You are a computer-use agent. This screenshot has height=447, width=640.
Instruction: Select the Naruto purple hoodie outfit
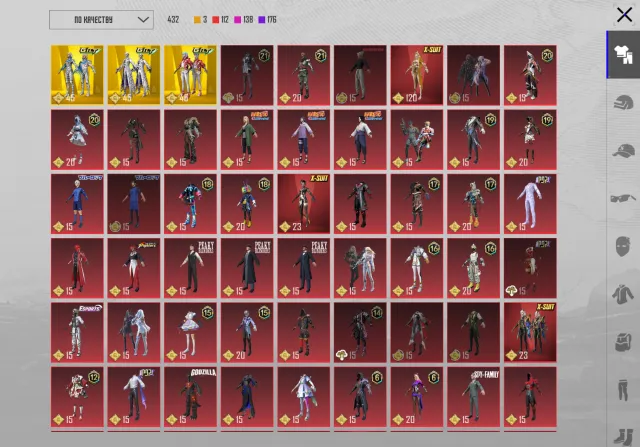[304, 140]
